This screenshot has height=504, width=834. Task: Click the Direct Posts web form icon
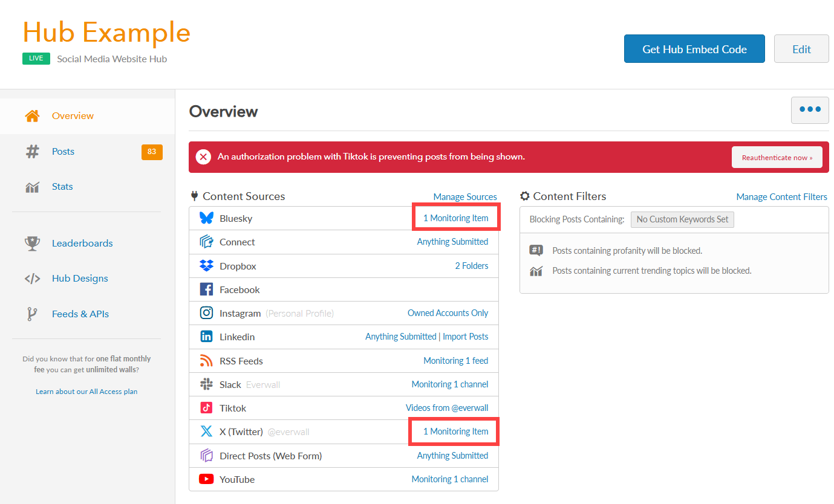pyautogui.click(x=206, y=456)
